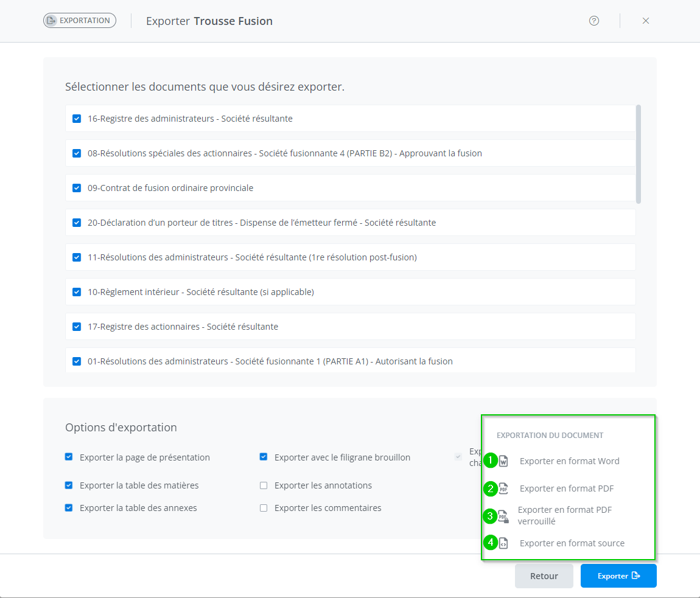Click the PDF format file icon

(x=503, y=488)
